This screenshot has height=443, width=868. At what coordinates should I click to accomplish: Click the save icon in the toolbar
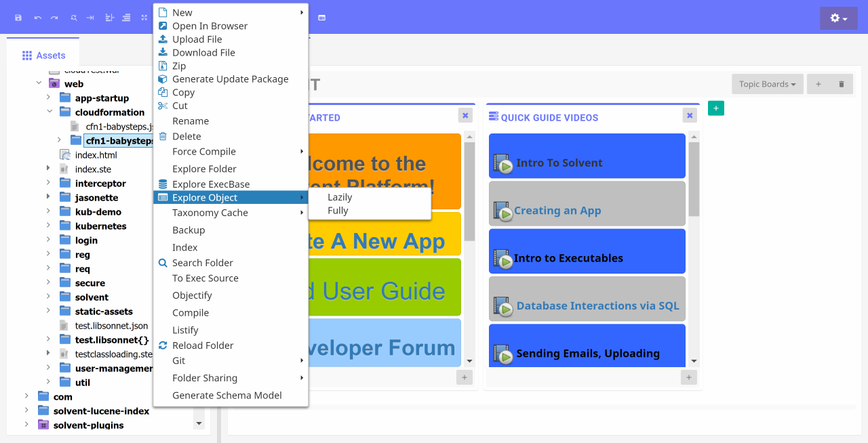click(18, 18)
